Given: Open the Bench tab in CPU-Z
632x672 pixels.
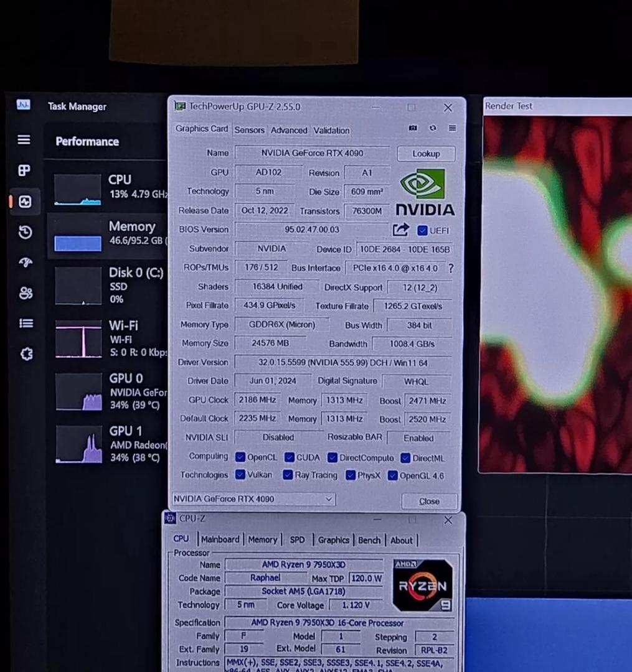Looking at the screenshot, I should coord(369,540).
